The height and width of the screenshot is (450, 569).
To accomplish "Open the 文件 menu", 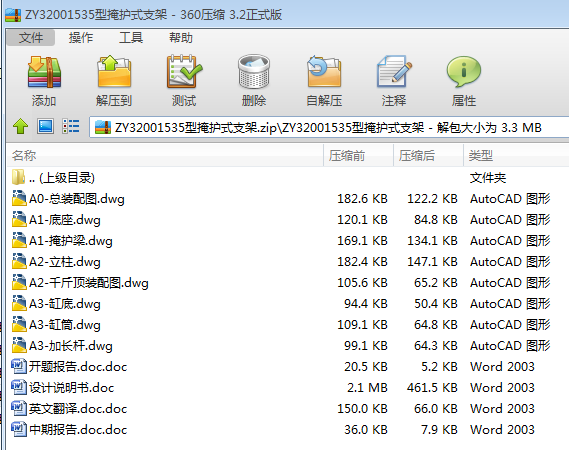I will pos(31,38).
